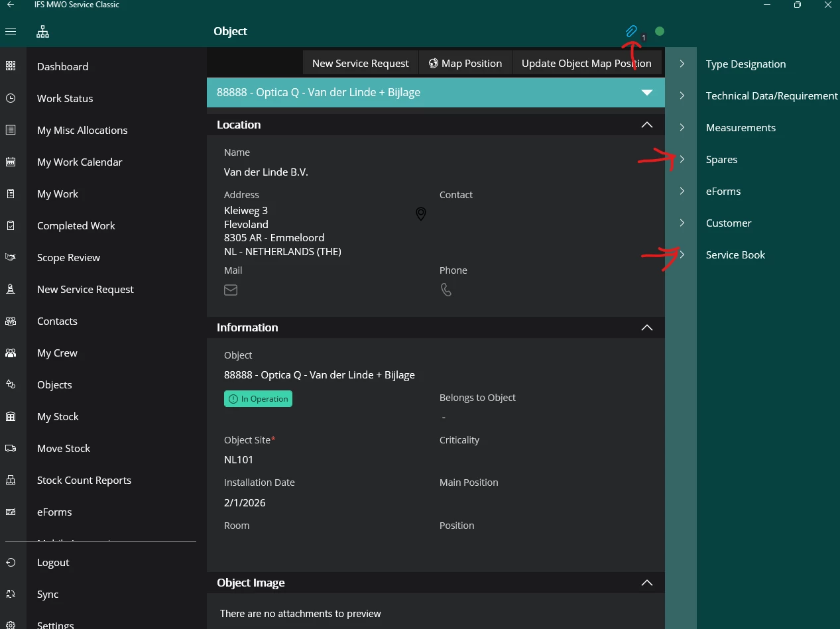Go to My Work Calendar

80,162
